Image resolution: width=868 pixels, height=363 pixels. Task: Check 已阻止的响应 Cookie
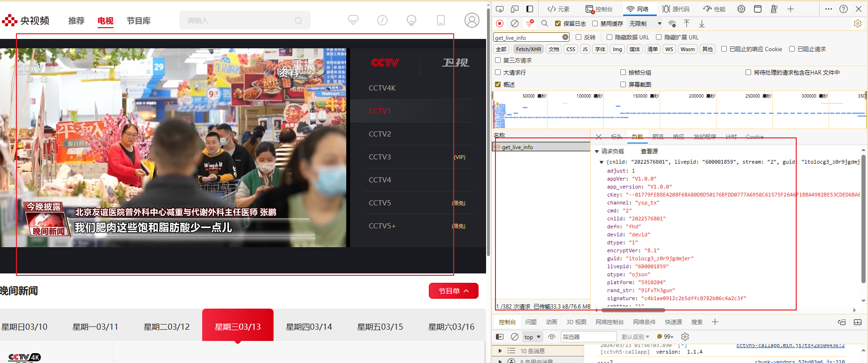click(724, 49)
